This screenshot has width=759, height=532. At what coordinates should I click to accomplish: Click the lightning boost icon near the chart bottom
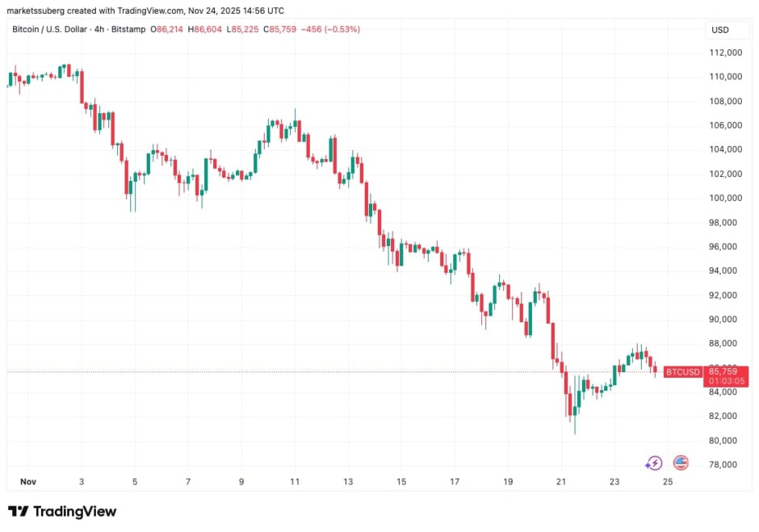tap(653, 463)
